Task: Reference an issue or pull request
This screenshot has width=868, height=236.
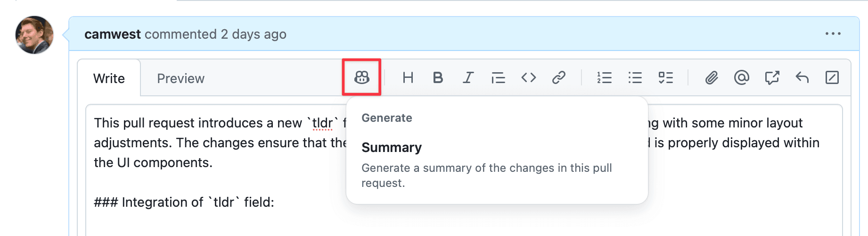Action: [772, 77]
